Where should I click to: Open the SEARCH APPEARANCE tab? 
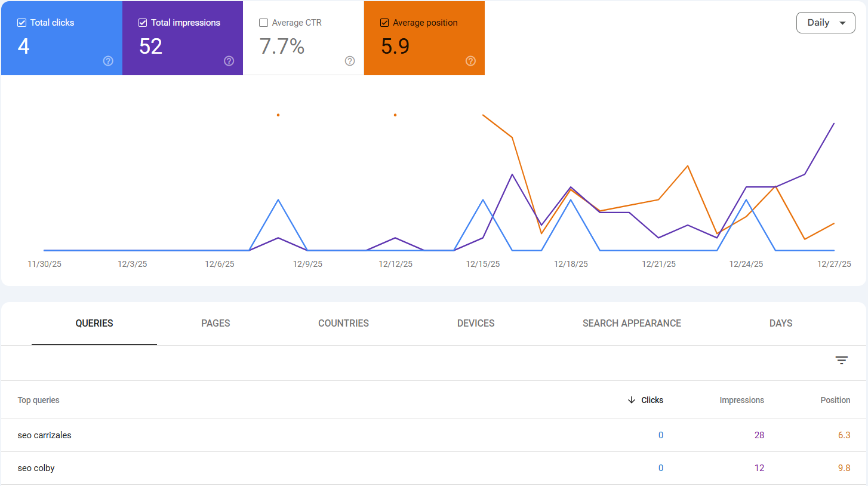(632, 323)
